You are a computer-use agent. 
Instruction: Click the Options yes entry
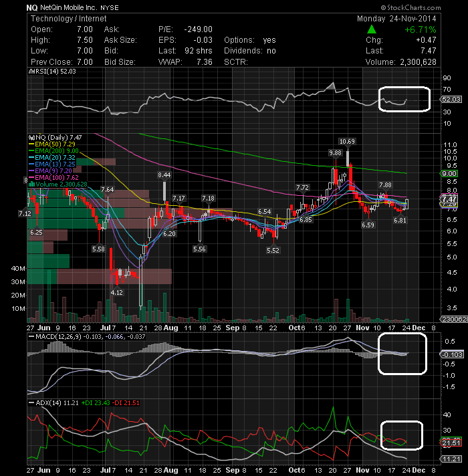pos(250,40)
